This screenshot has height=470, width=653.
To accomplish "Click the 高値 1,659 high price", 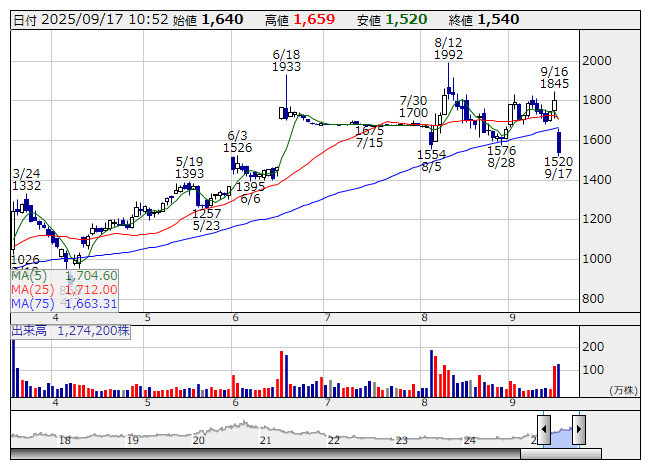I will (x=300, y=20).
